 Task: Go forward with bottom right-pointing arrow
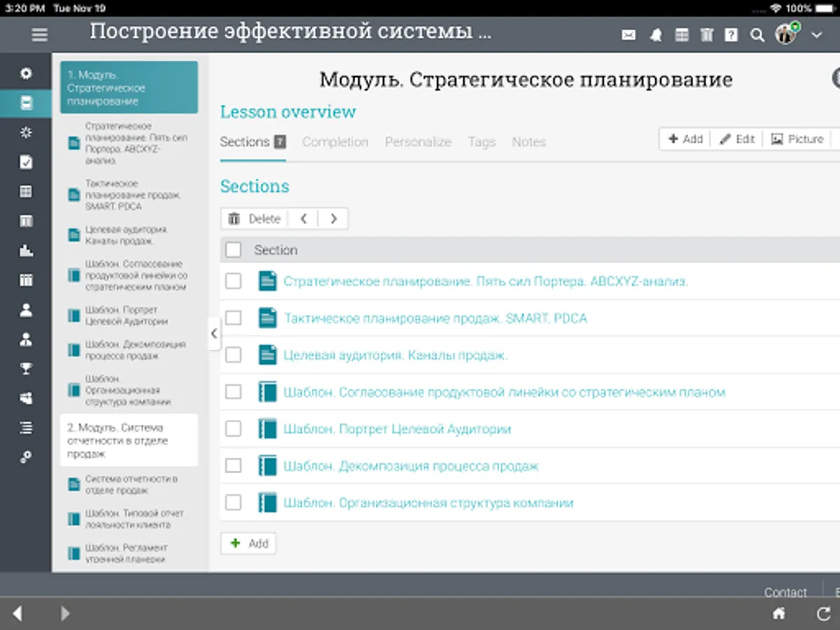click(x=64, y=614)
